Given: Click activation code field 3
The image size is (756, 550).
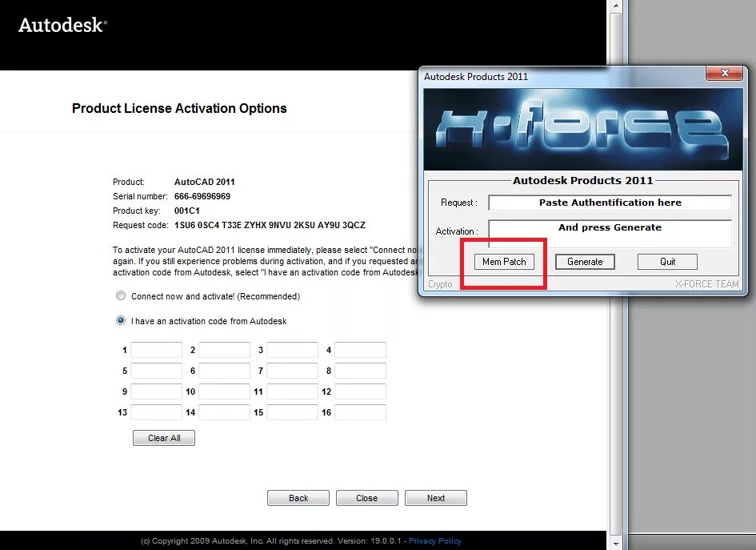Looking at the screenshot, I should 292,350.
